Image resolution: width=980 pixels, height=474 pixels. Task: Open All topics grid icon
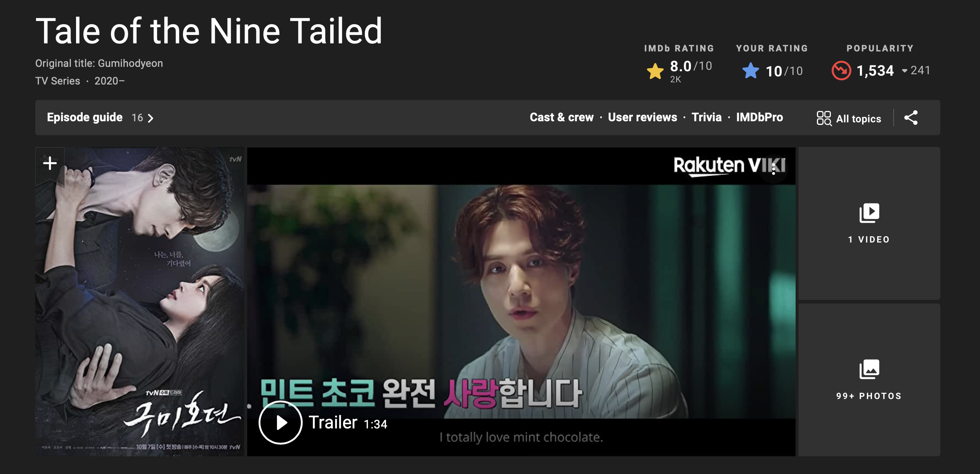point(824,118)
